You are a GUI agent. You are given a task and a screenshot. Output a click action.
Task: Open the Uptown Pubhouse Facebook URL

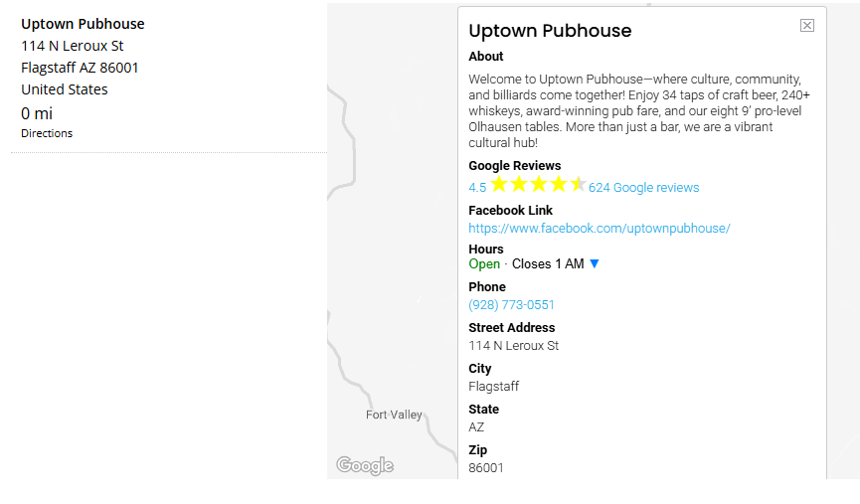(599, 229)
